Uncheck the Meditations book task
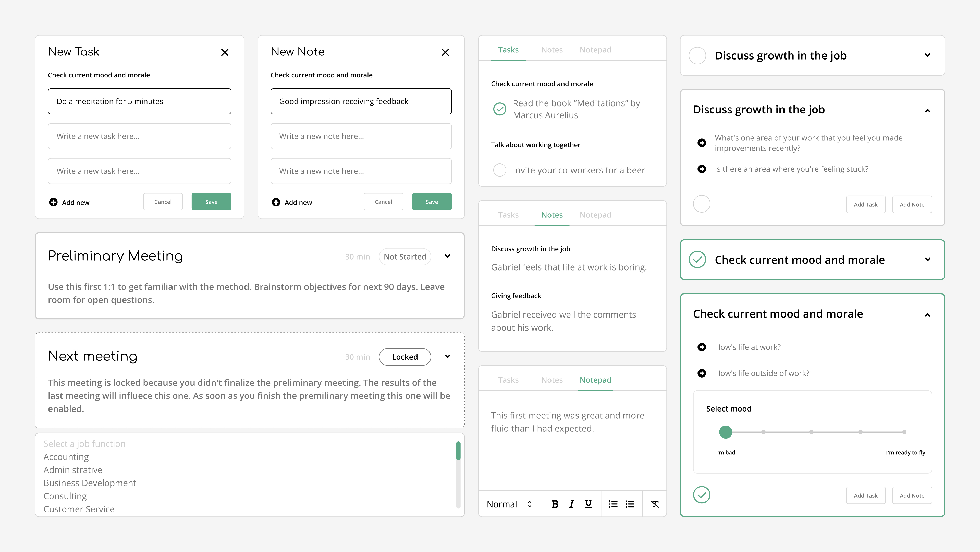 (x=499, y=109)
